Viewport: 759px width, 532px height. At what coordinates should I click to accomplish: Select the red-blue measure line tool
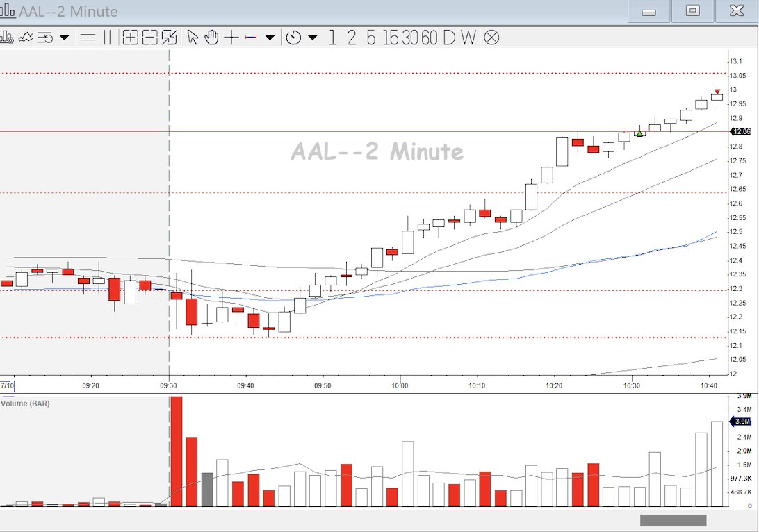251,38
